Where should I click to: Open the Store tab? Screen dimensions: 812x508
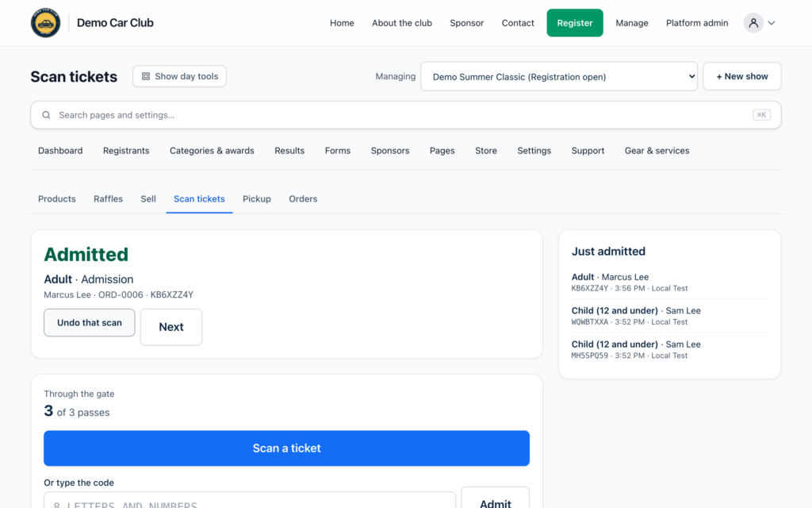coord(486,151)
